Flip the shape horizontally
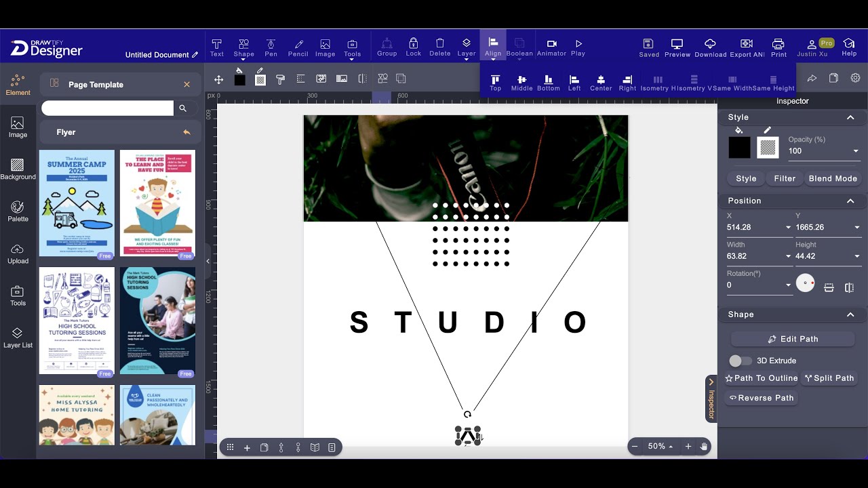The image size is (868, 488). click(849, 288)
